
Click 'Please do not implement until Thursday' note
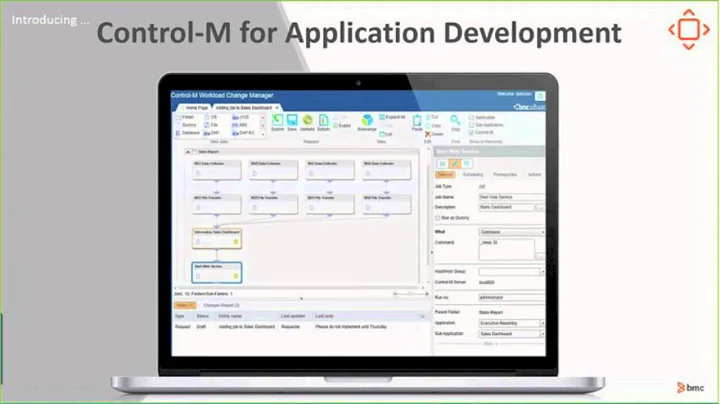tap(351, 326)
